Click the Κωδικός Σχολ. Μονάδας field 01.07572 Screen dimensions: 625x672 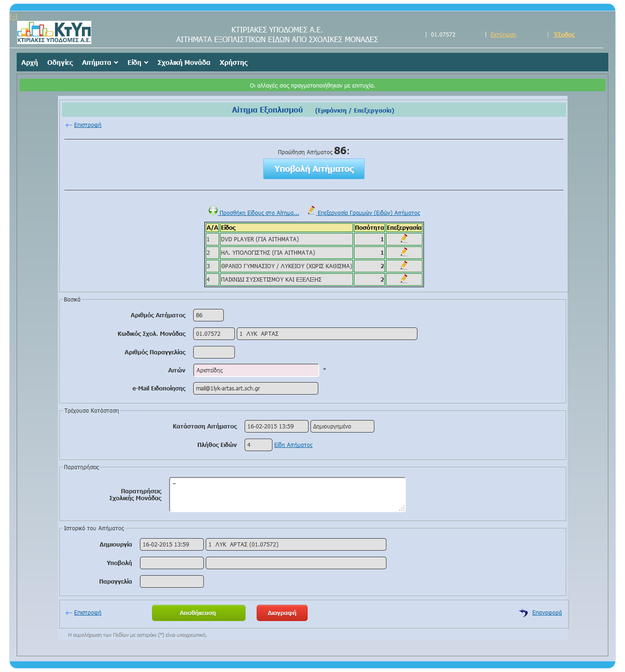tap(214, 333)
